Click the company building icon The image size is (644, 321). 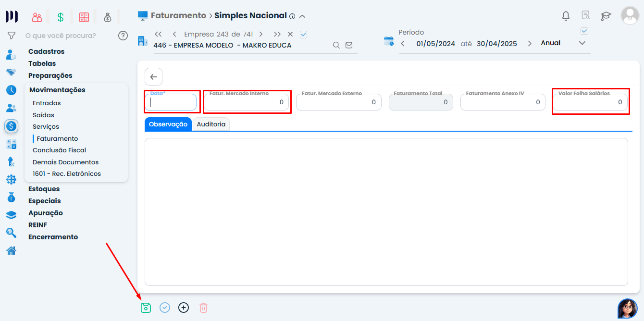[x=143, y=40]
